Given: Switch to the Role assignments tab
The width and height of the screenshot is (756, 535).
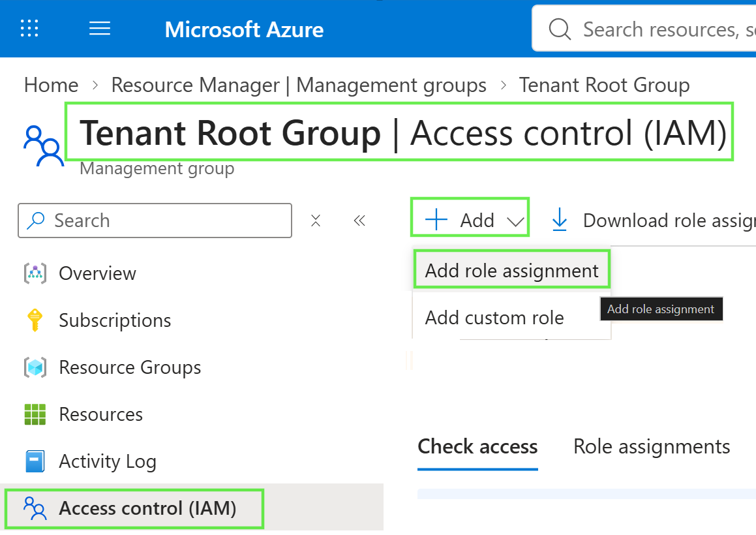Looking at the screenshot, I should (x=652, y=447).
